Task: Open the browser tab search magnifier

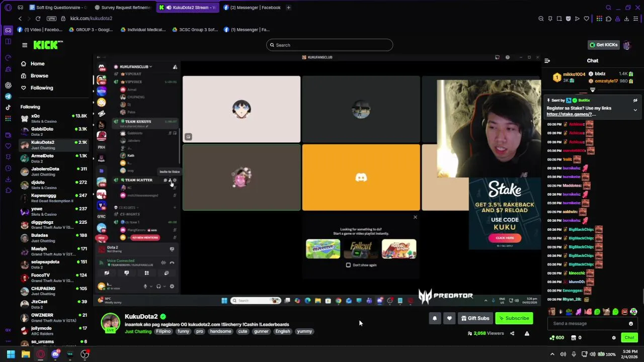Action: (608, 8)
